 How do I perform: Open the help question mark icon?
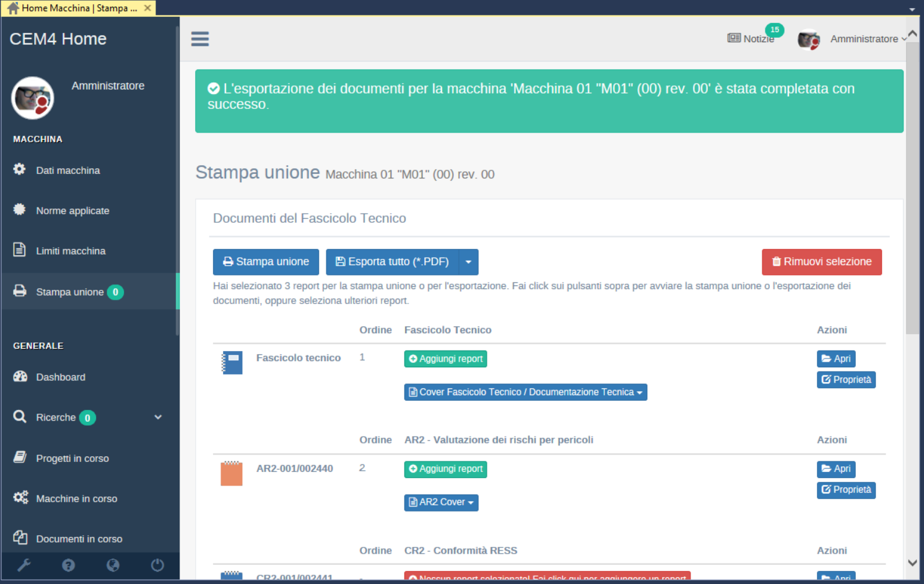[x=69, y=565]
